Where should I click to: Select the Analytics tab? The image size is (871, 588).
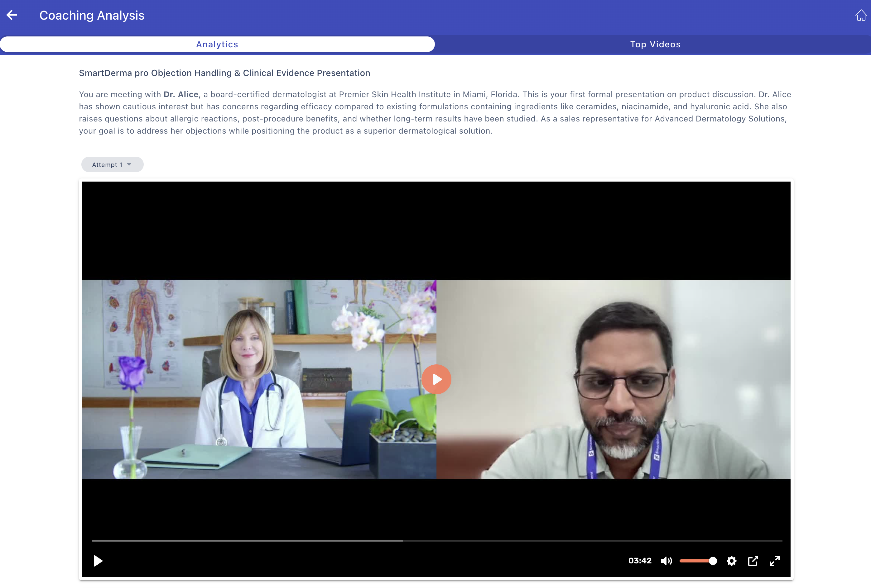coord(217,44)
